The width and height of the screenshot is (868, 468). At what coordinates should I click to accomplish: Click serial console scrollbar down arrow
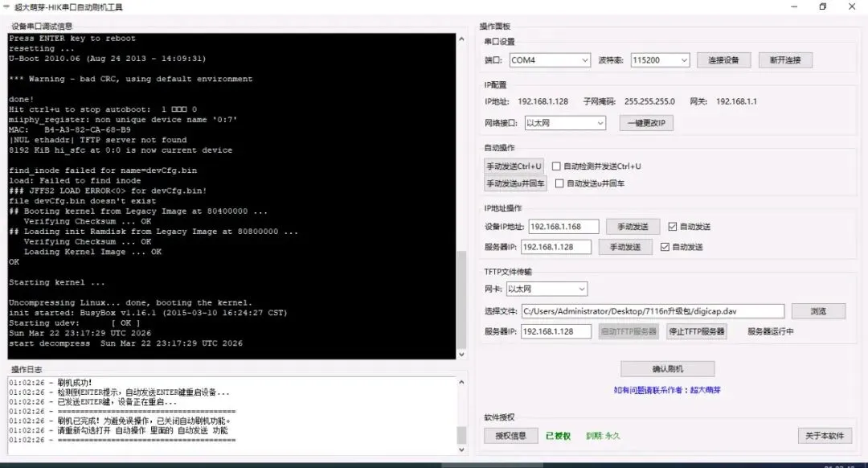point(461,354)
